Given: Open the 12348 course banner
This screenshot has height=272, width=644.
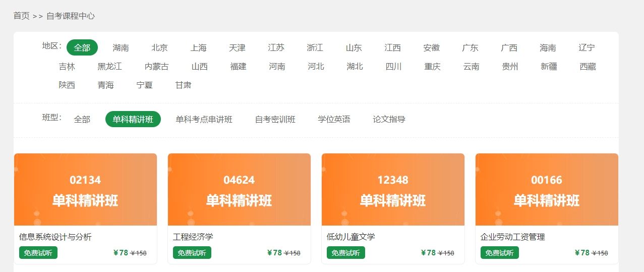Looking at the screenshot, I should tap(393, 189).
